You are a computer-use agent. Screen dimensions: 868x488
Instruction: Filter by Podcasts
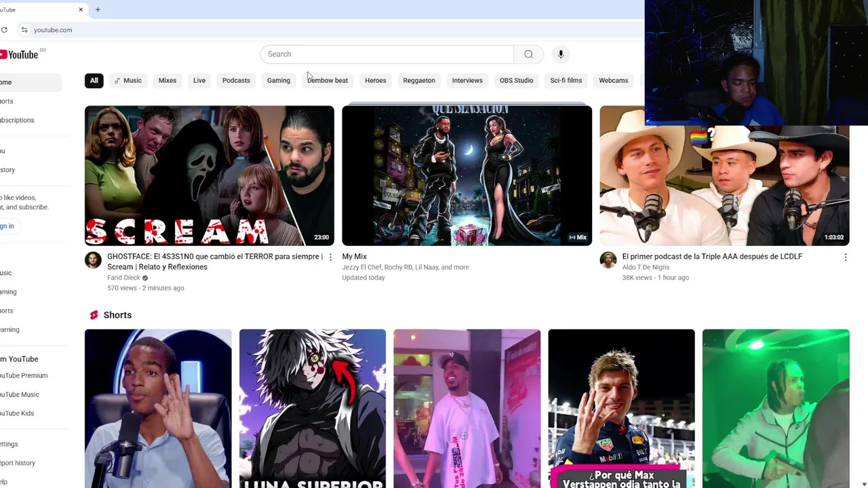(x=236, y=81)
